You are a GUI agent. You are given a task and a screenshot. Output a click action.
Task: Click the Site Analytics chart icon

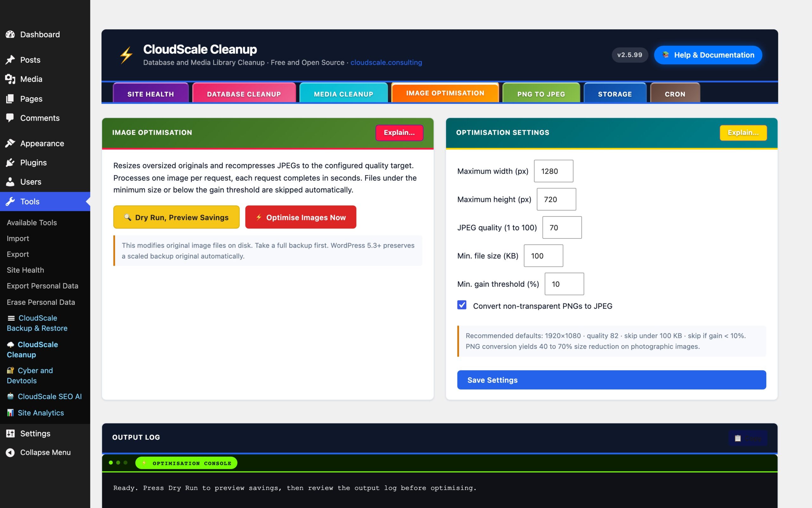tap(11, 412)
